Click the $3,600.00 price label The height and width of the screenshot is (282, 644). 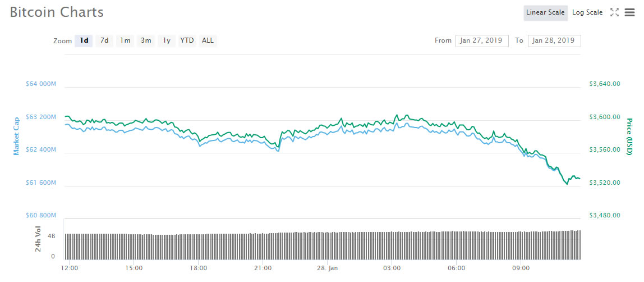pyautogui.click(x=605, y=117)
